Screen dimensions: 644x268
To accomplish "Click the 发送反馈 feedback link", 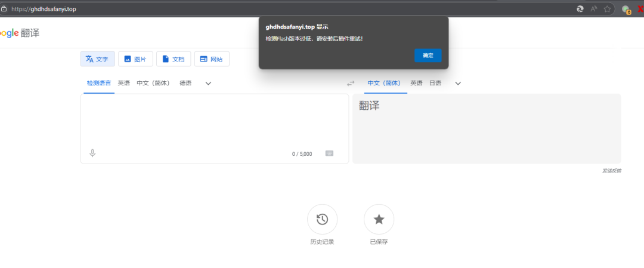I will click(x=611, y=171).
